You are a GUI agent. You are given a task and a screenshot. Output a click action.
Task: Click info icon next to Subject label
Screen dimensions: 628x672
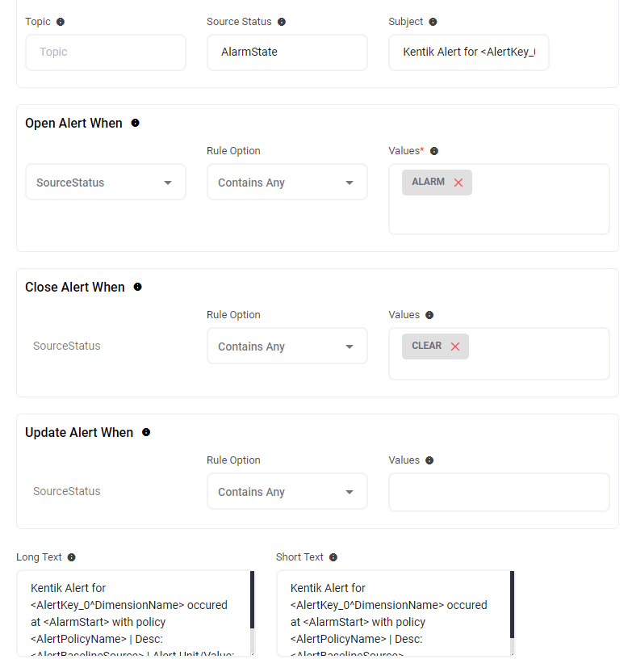(433, 22)
